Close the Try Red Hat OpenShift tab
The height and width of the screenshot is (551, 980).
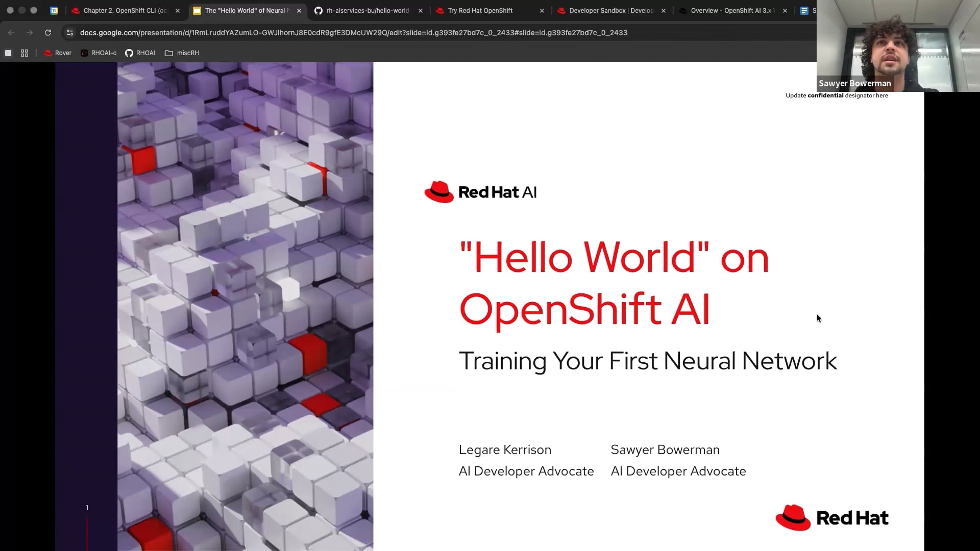pos(542,11)
